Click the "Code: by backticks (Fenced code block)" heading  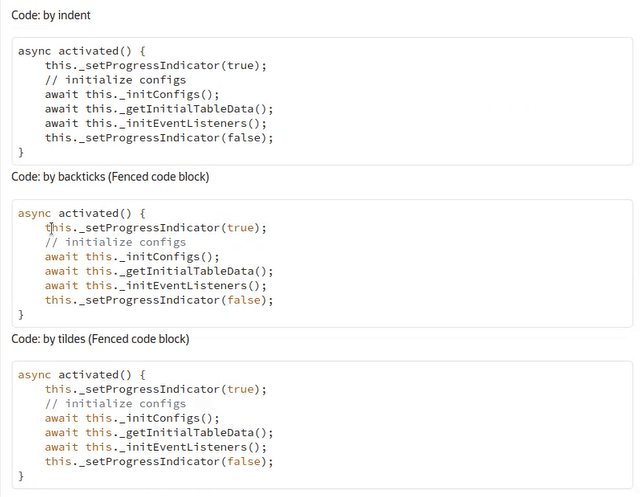click(110, 177)
